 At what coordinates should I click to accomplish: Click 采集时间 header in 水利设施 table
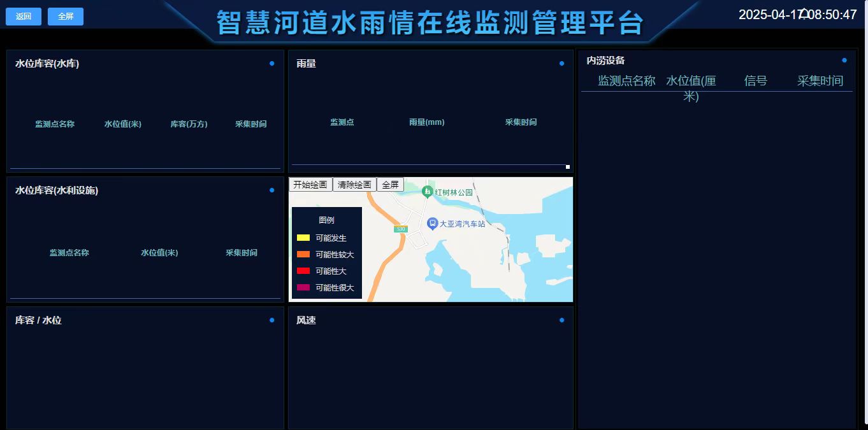242,253
